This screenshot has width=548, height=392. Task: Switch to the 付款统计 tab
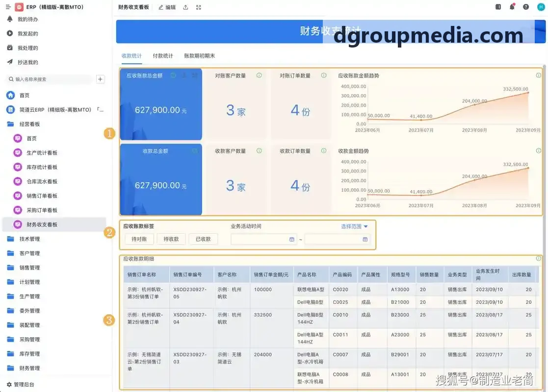pos(163,56)
